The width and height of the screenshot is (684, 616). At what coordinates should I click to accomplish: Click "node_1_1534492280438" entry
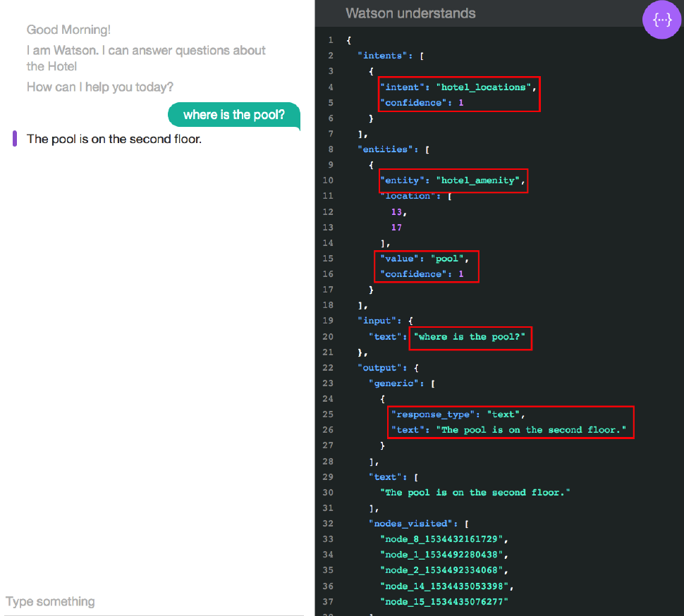tap(441, 555)
